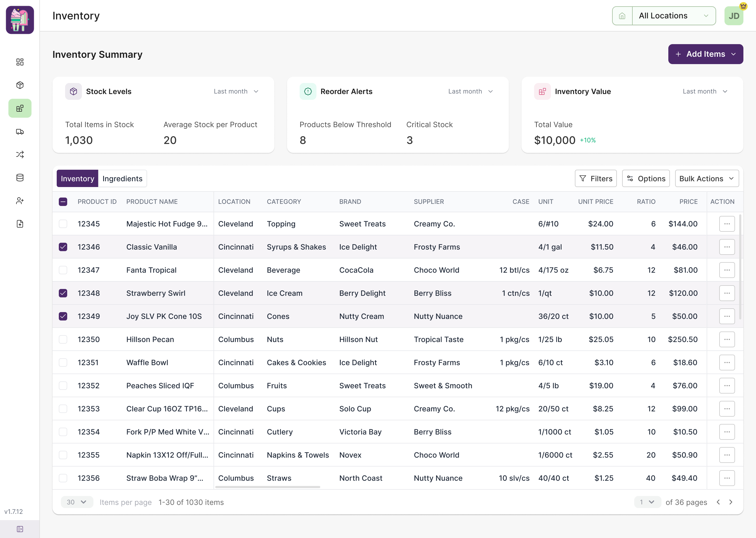Switch to the Inventory tab
Viewport: 756px width, 538px height.
pyautogui.click(x=77, y=179)
